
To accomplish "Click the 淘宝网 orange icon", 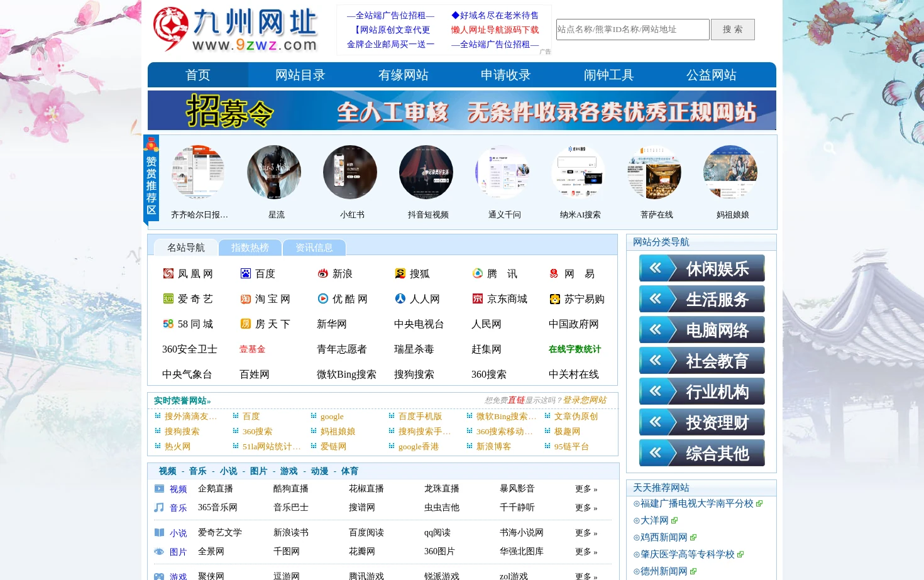I will coord(245,298).
